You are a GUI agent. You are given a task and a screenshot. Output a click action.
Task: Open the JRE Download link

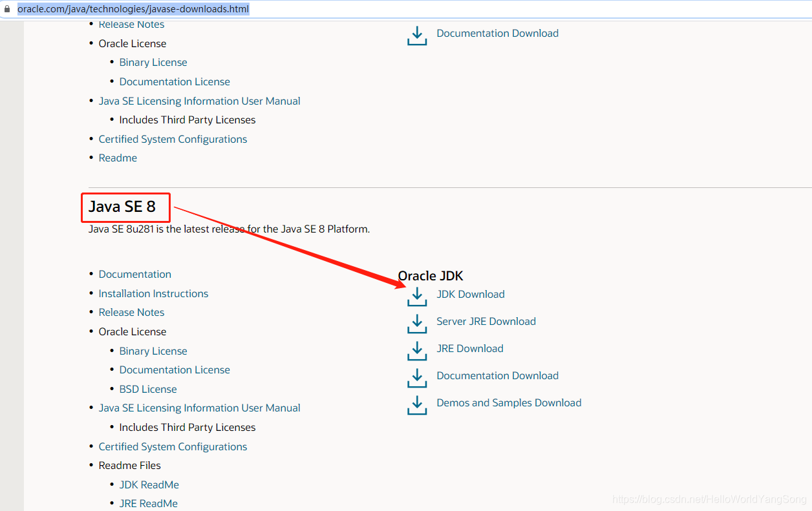point(470,348)
